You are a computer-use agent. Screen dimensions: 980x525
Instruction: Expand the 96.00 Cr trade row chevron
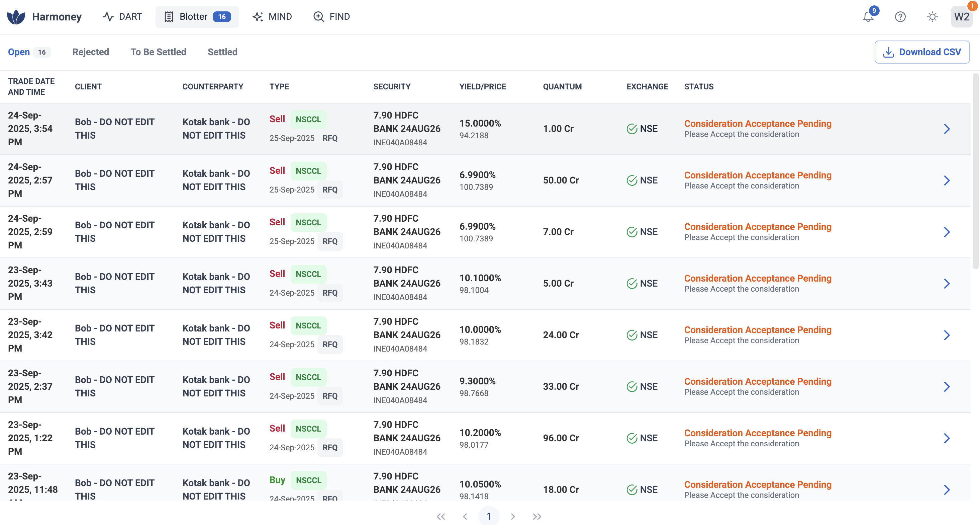(947, 438)
